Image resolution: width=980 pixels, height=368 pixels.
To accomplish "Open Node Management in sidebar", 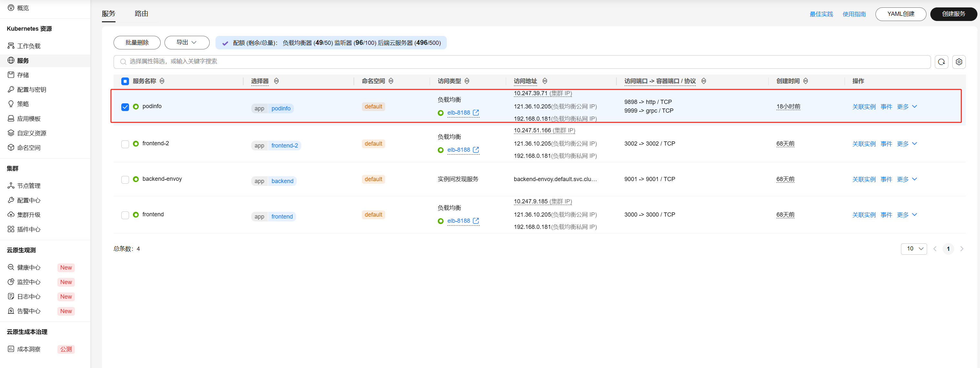I will pos(28,186).
